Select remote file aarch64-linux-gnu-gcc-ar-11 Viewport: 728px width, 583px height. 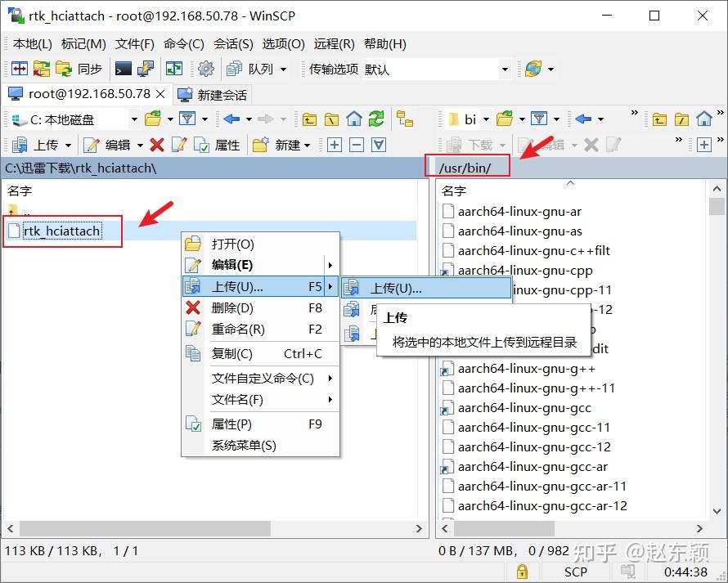click(x=542, y=486)
